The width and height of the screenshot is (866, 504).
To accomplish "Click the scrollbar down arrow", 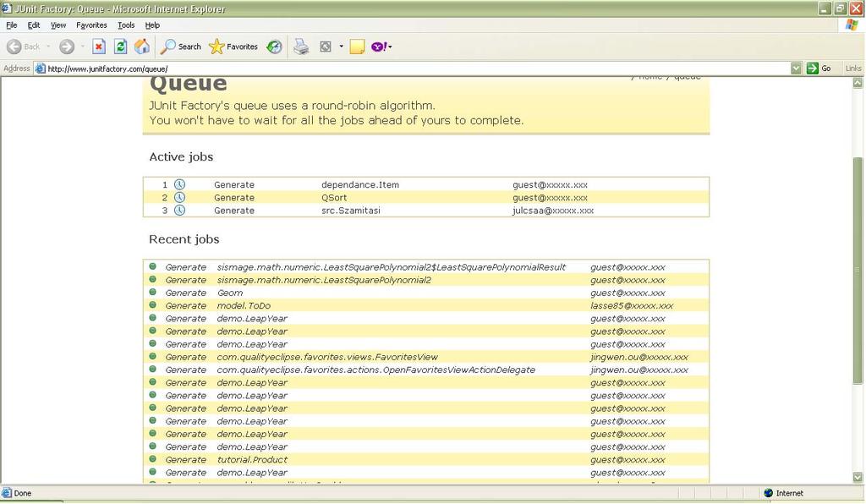I will 858,478.
